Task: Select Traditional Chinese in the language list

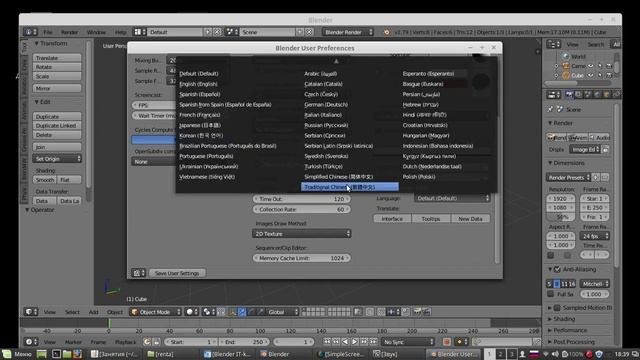Action: click(x=350, y=187)
